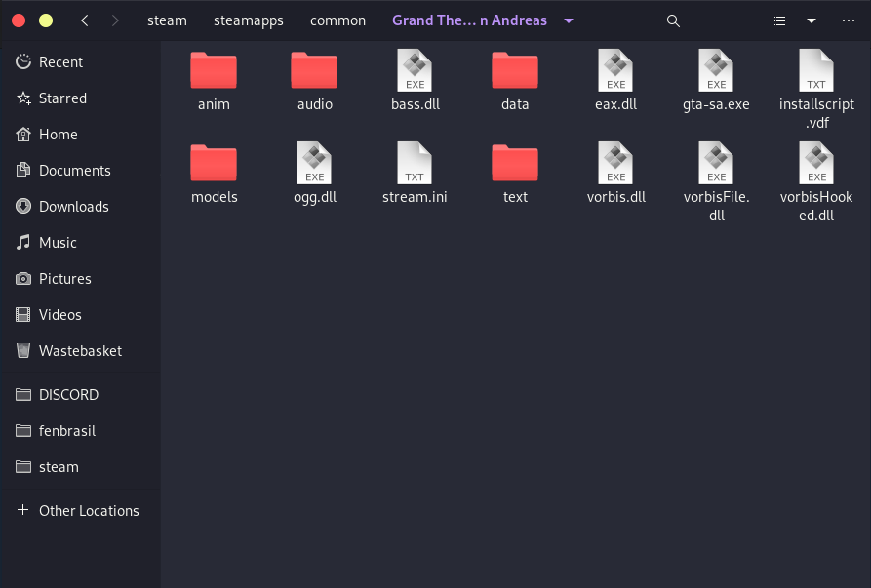871x588 pixels.
Task: Click the "gta-sa.exe" file name label
Action: (716, 104)
